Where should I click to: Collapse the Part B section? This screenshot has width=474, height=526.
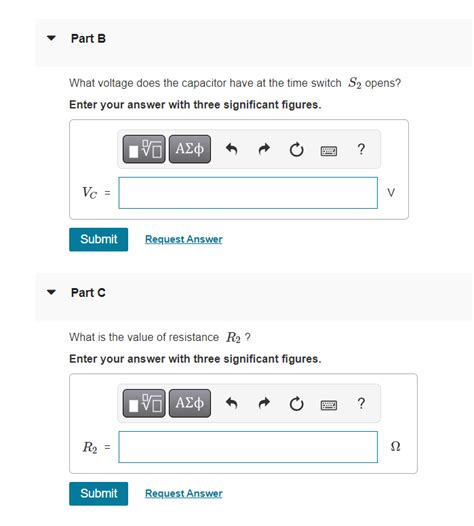[x=51, y=38]
